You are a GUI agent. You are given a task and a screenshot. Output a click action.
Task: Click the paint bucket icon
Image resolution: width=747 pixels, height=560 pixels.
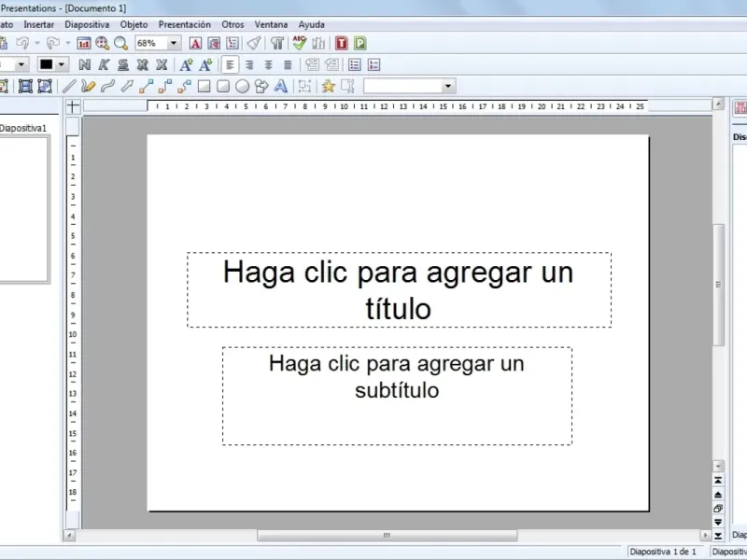pyautogui.click(x=254, y=43)
